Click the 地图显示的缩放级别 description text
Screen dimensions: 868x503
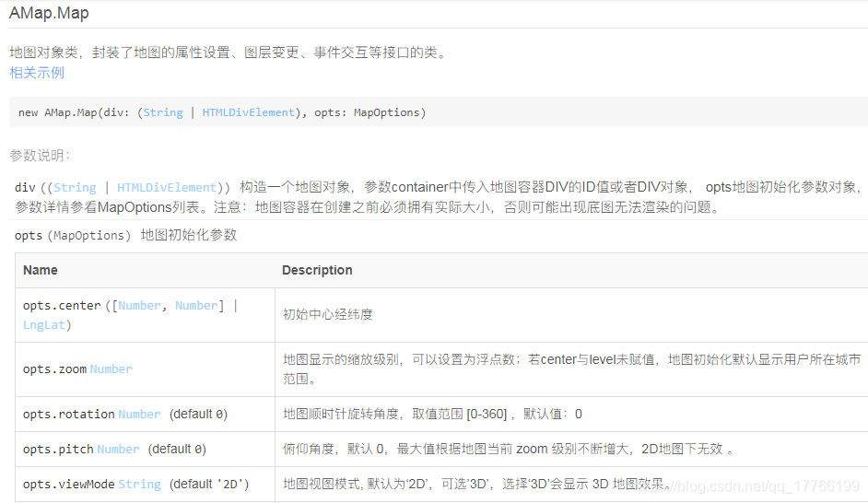coord(572,369)
